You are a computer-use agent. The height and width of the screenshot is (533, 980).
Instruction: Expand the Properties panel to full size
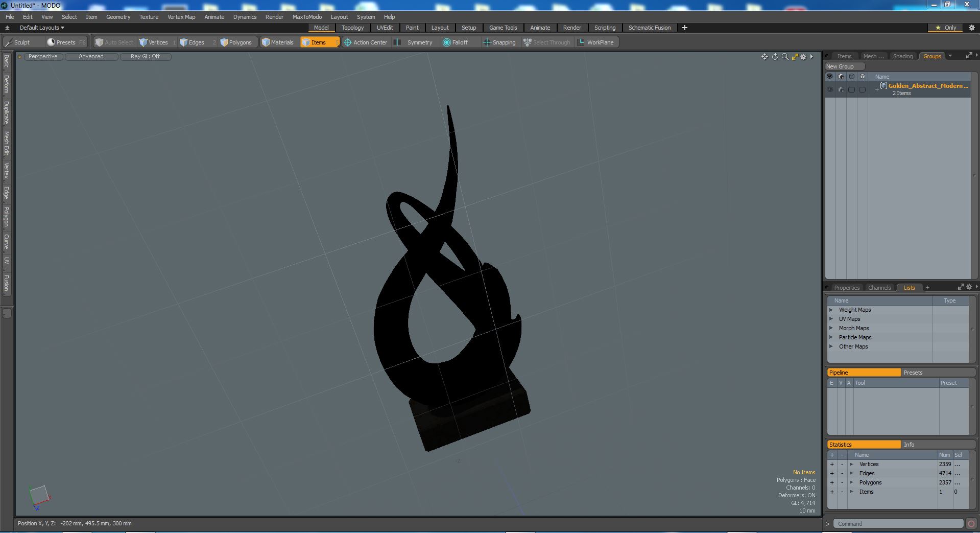(x=961, y=287)
